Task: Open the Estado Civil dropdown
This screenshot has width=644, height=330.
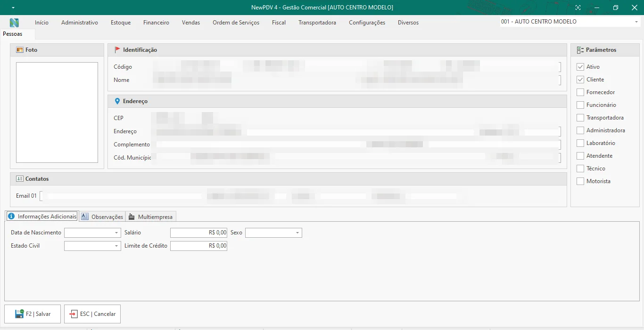Action: [116, 246]
